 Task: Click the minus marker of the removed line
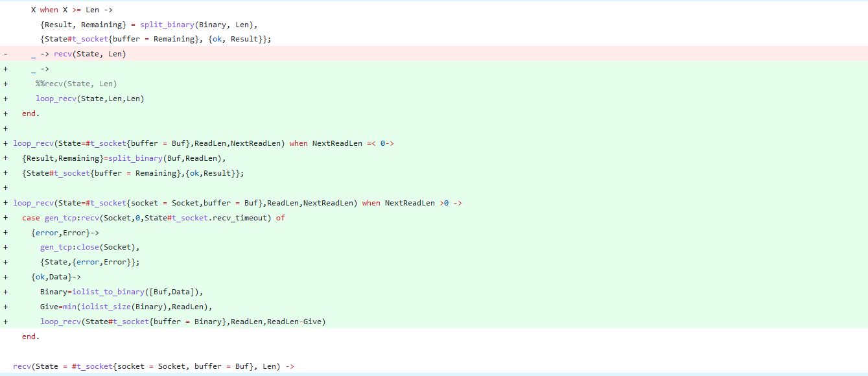tap(5, 54)
